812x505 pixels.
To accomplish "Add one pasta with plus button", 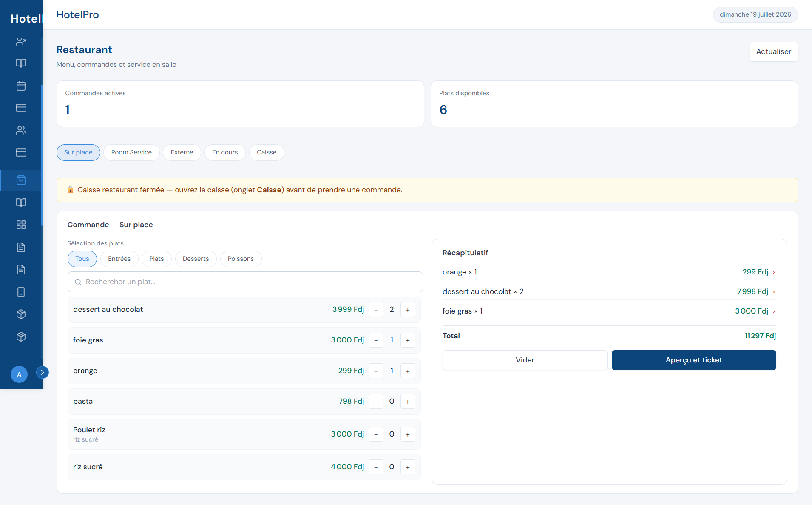I will click(408, 402).
